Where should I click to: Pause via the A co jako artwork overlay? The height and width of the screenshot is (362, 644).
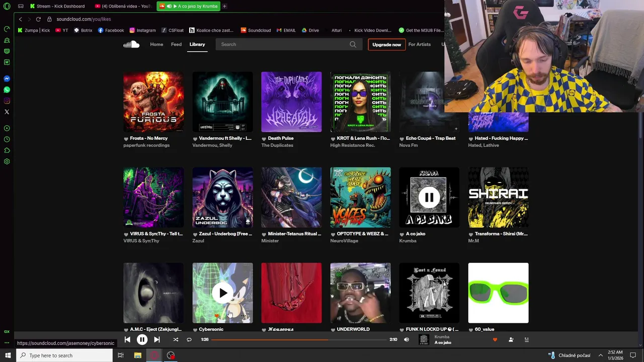tap(429, 198)
